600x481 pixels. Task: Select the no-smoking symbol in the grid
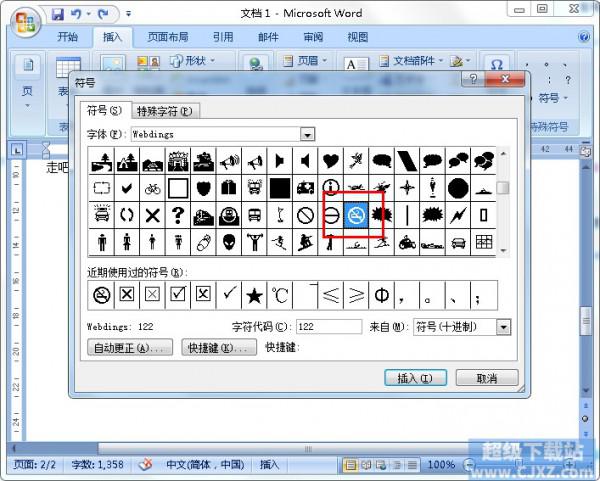tap(356, 215)
